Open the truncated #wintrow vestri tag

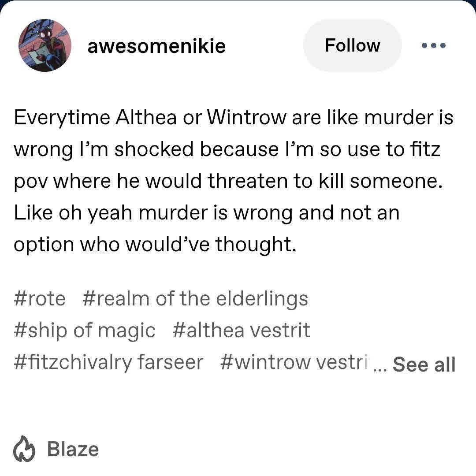click(294, 362)
